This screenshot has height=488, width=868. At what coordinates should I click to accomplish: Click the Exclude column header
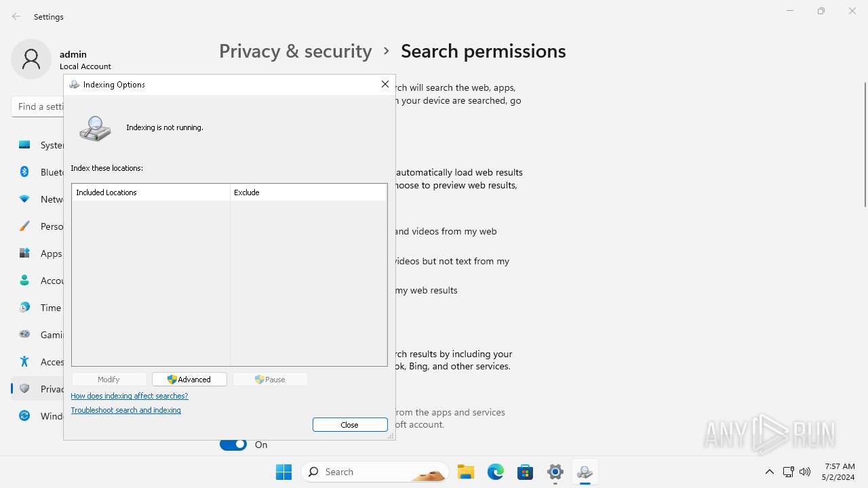tap(308, 192)
